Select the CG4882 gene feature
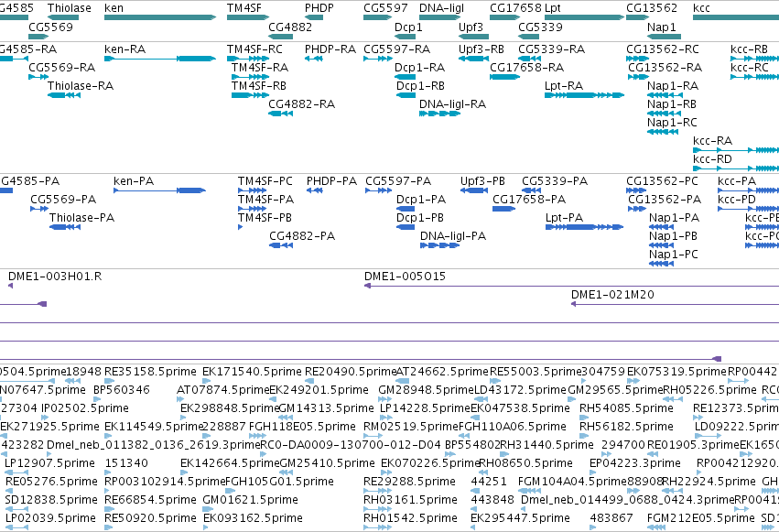 (x=280, y=37)
